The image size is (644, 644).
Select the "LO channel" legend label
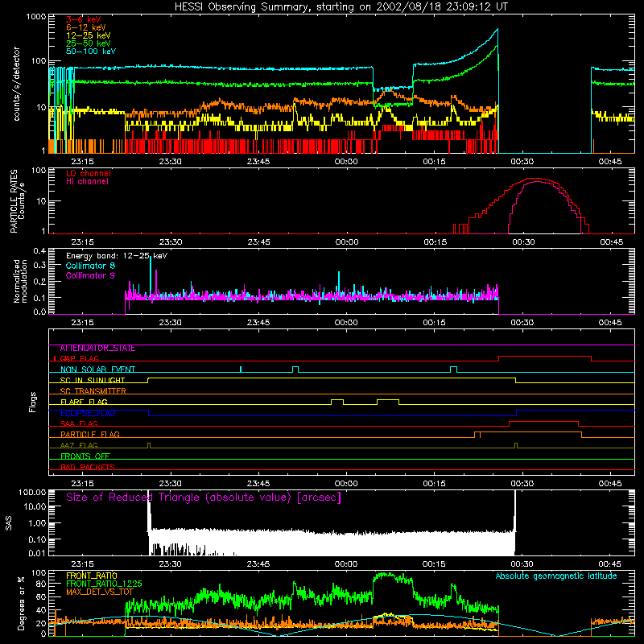point(89,173)
